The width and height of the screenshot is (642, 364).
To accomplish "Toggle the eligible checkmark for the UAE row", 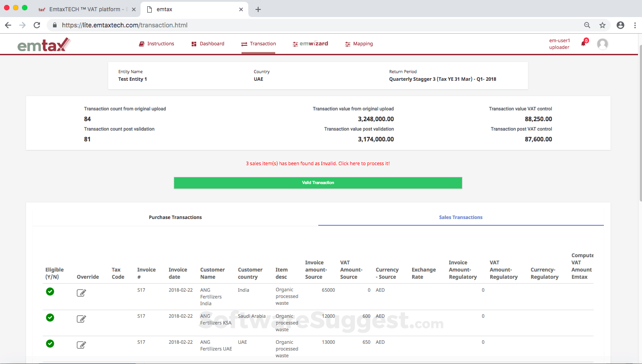I will (x=50, y=344).
